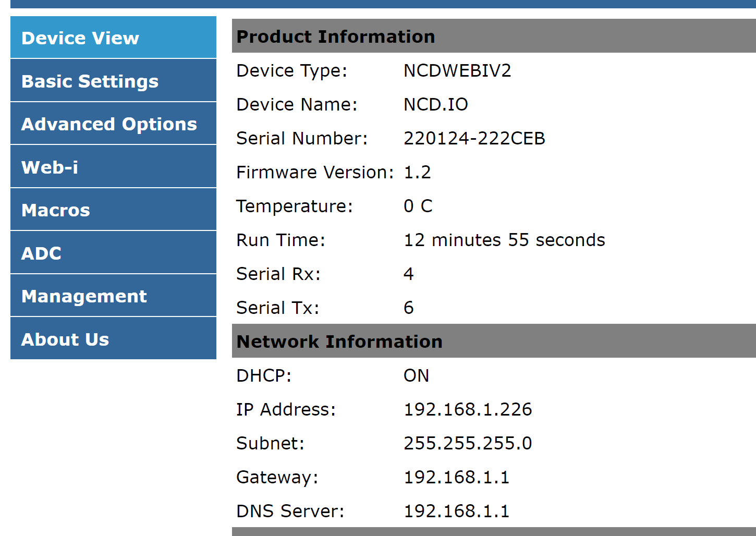The width and height of the screenshot is (756, 536).
Task: Click the IP address 192.168.1.226
Action: pyautogui.click(x=468, y=409)
